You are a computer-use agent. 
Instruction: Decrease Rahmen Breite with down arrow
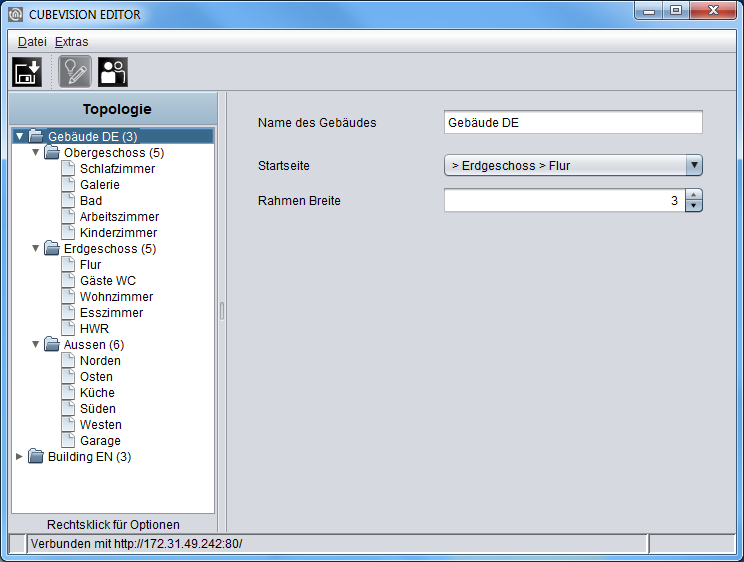(694, 206)
